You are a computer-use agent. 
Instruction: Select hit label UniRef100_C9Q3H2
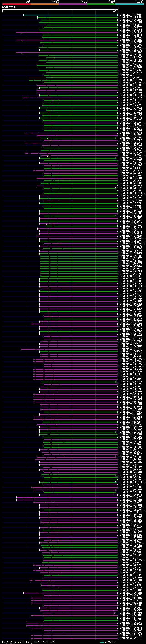tap(131, 256)
